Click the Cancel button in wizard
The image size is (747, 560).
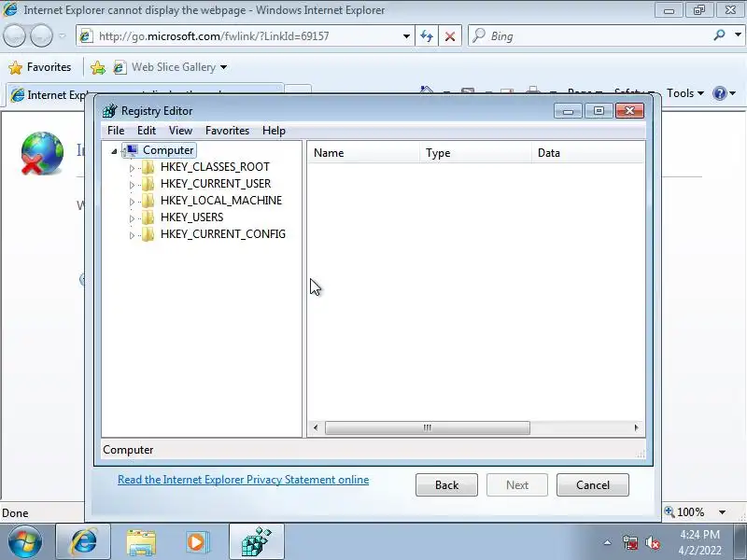(593, 484)
